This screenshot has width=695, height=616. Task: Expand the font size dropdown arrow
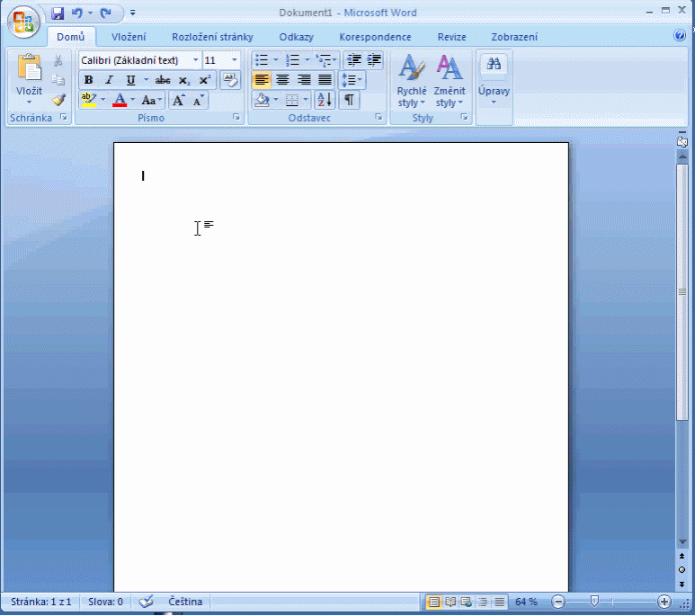[x=235, y=60]
